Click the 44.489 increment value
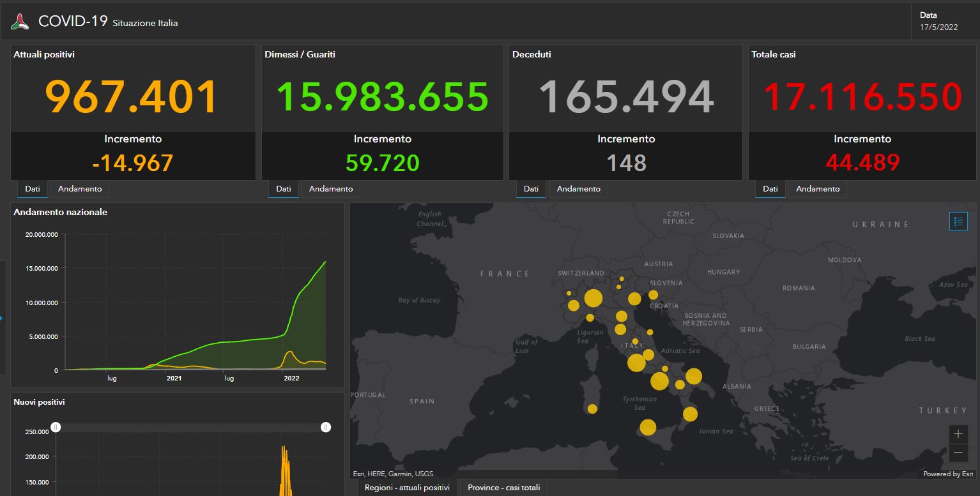This screenshot has height=496, width=980. [x=862, y=163]
